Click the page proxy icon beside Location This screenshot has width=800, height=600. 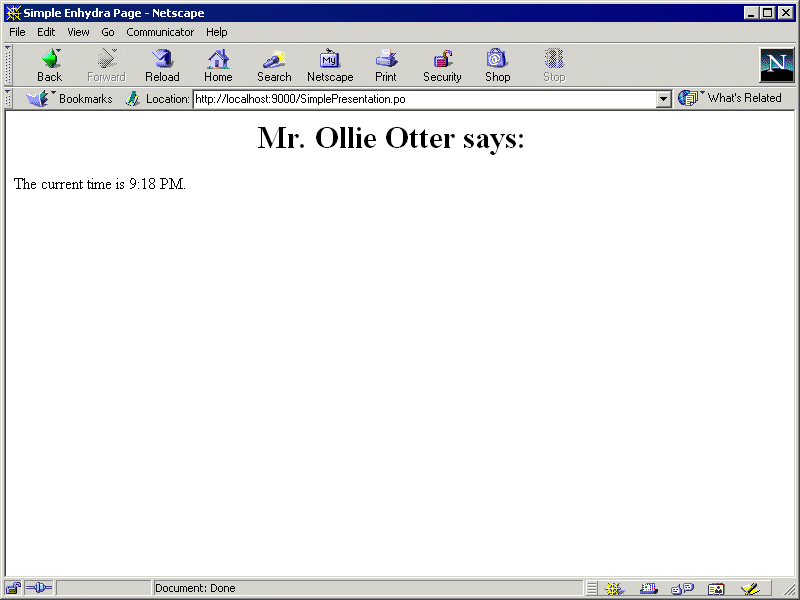[x=132, y=98]
